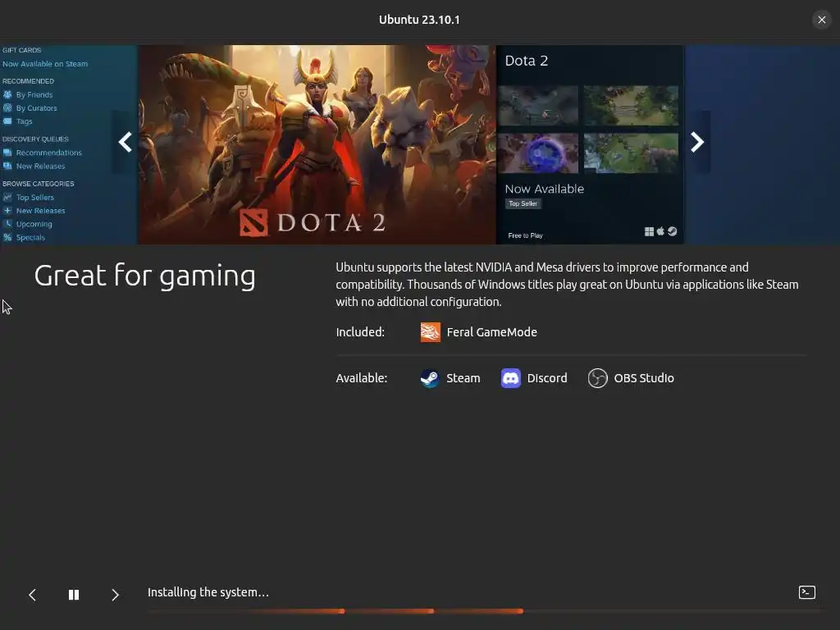Click the Now Available text in banner
The width and height of the screenshot is (840, 630).
[x=545, y=189]
